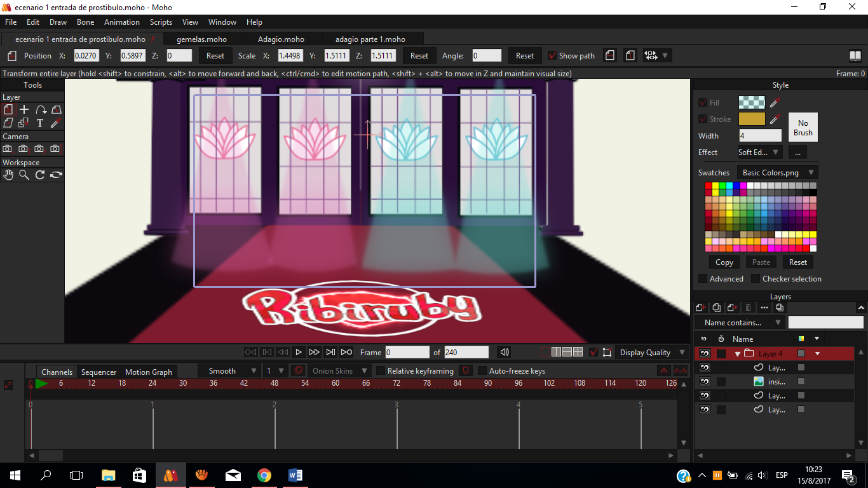This screenshot has height=488, width=868.
Task: Enable Relative keyframing checkbox
Action: [x=381, y=371]
